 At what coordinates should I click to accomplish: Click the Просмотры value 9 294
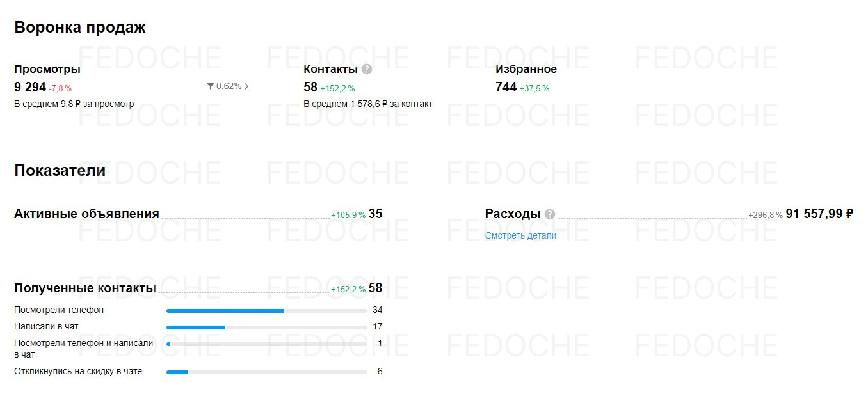[30, 87]
